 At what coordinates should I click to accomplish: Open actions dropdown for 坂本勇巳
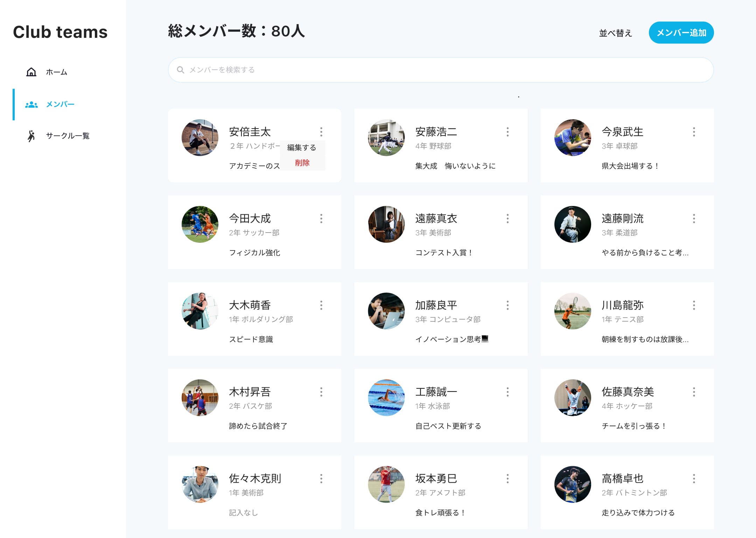[x=507, y=478]
